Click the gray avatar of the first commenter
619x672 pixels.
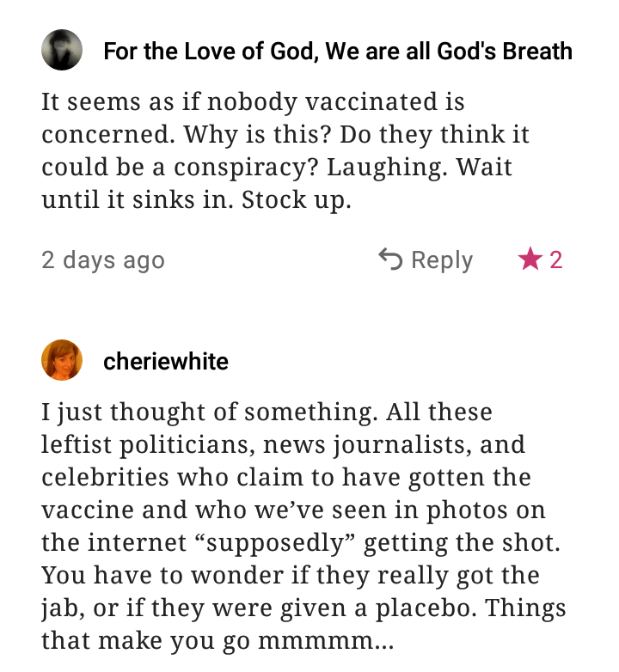62,50
